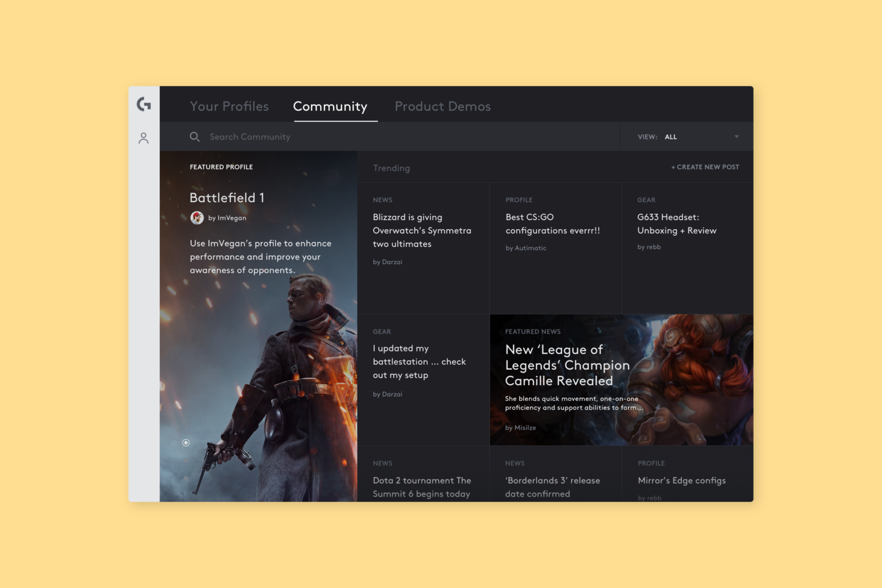This screenshot has width=882, height=588.
Task: Click author Misilze in featured news
Action: (x=520, y=428)
